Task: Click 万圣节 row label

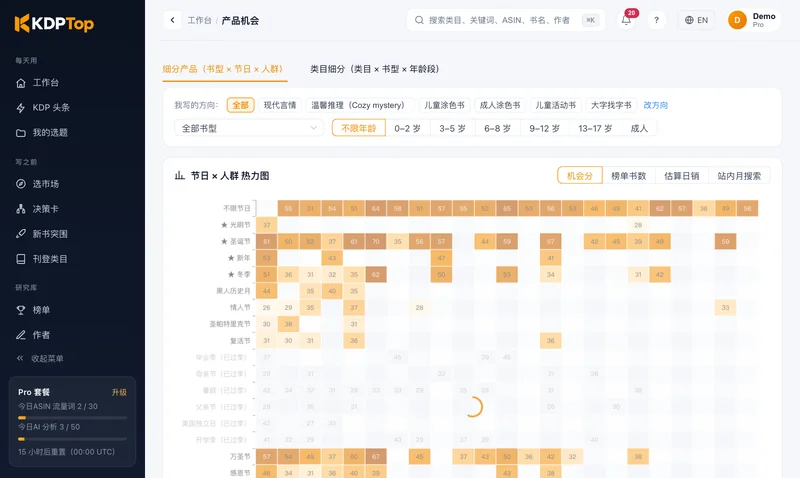Action: coord(240,457)
